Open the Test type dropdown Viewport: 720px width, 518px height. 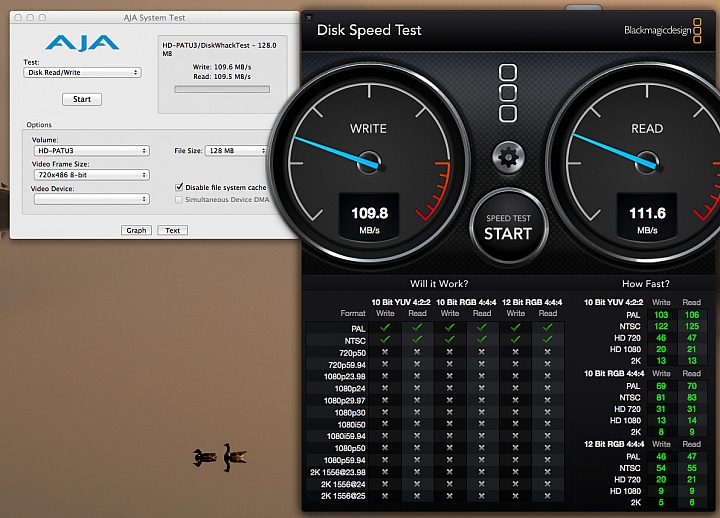point(82,73)
